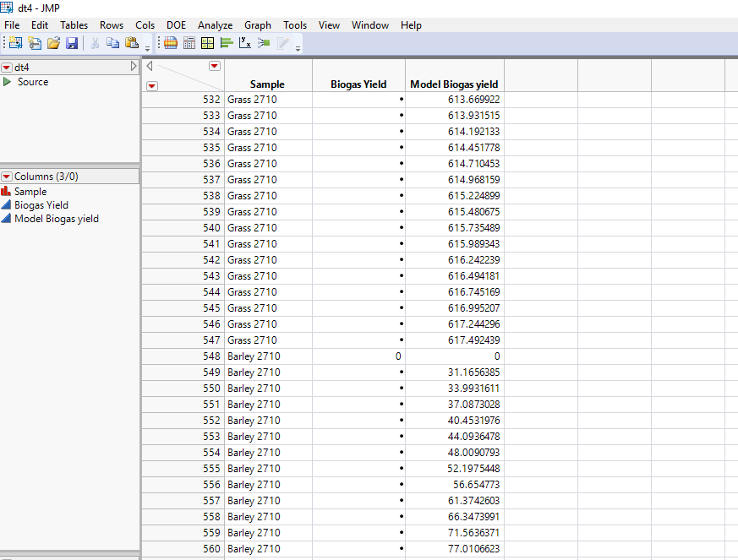Click the value 613.669922

[x=474, y=99]
